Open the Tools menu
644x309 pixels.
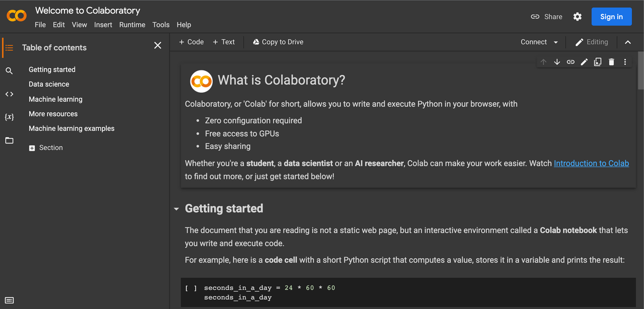161,25
